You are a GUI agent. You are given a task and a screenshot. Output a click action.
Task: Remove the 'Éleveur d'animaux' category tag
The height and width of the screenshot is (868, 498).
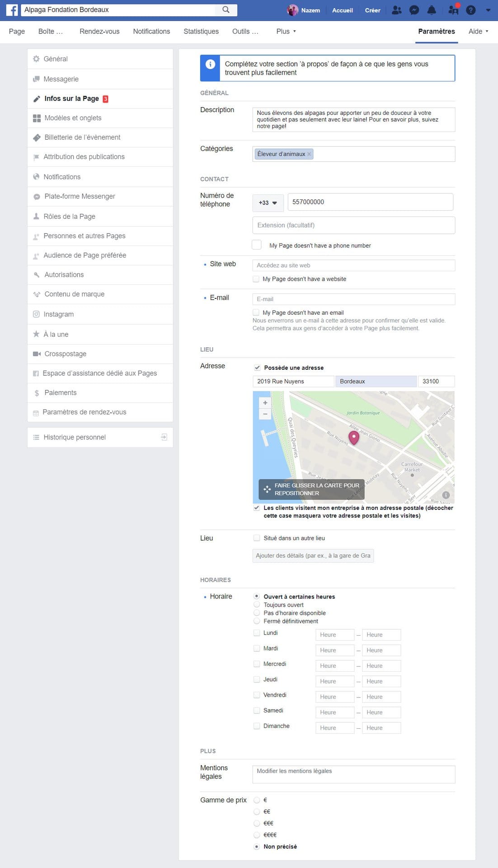point(309,154)
